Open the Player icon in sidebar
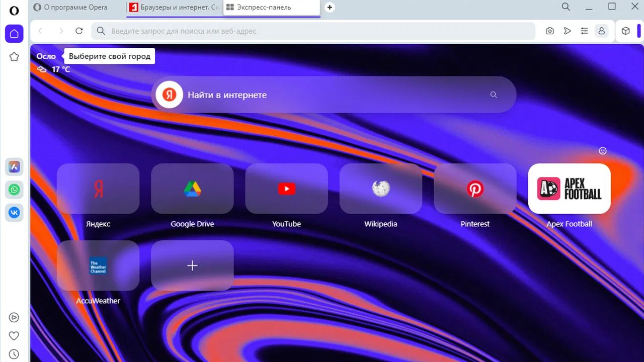The width and height of the screenshot is (644, 362). coord(14,317)
